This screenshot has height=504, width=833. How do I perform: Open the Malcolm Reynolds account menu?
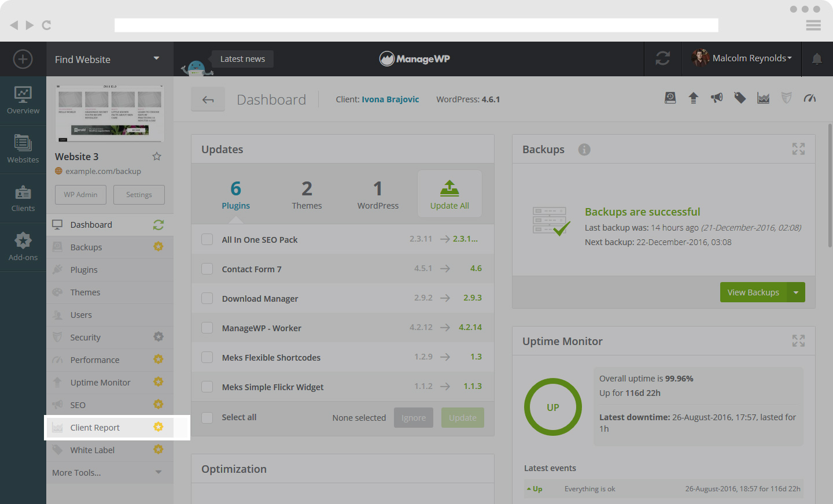(x=742, y=58)
